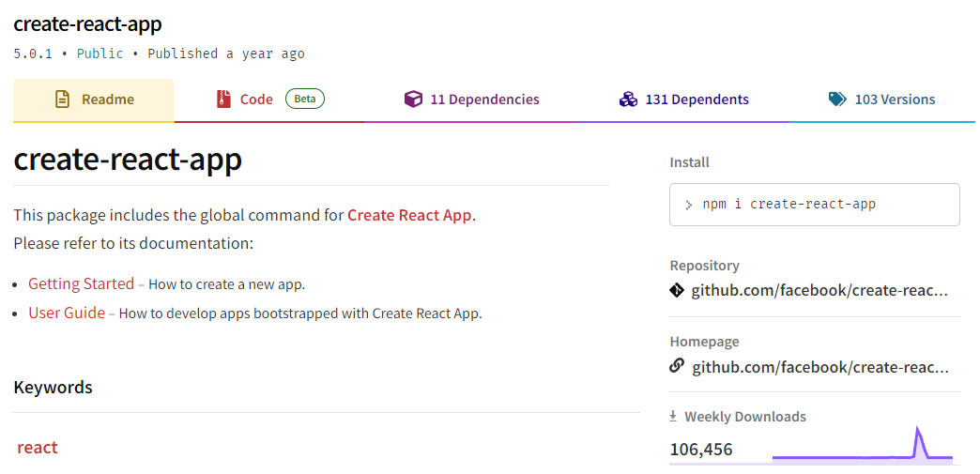The width and height of the screenshot is (980, 474).
Task: Click the Weekly Downloads arrow icon
Action: pos(673,416)
